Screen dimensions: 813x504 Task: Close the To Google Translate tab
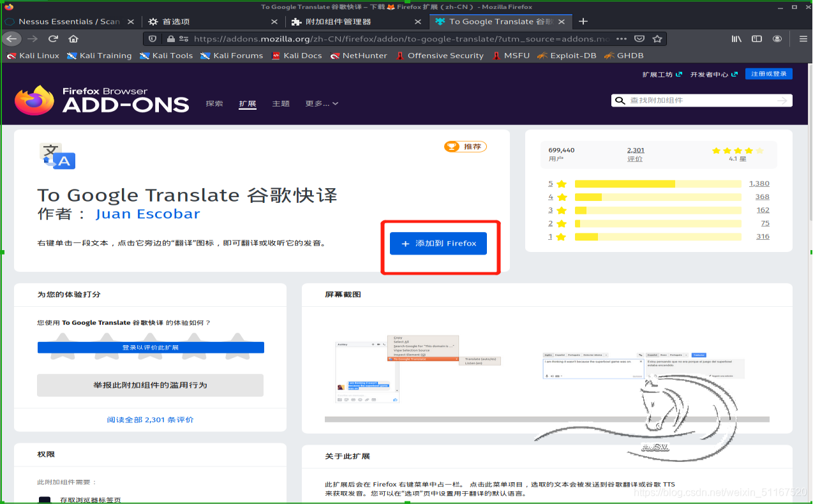tap(562, 21)
